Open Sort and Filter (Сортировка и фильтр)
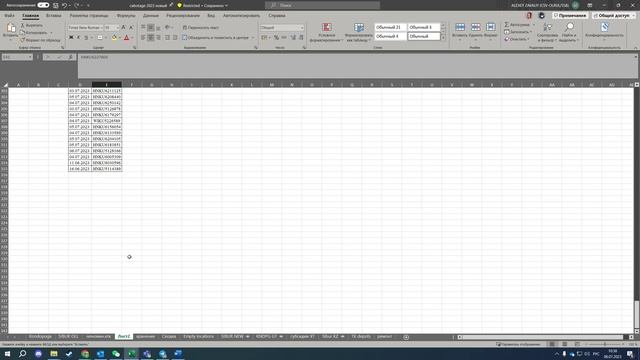The image size is (640, 360). pos(547,32)
